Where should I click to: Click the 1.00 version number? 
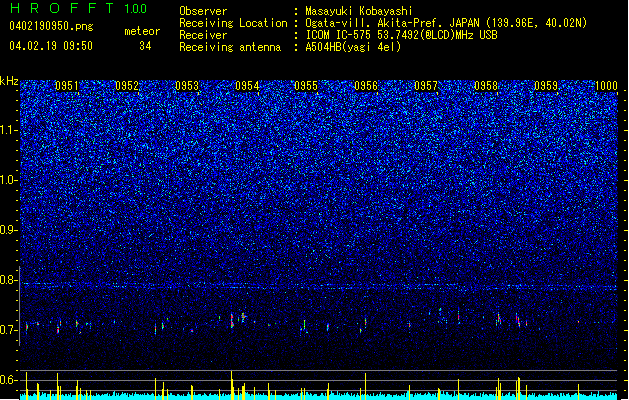(135, 9)
